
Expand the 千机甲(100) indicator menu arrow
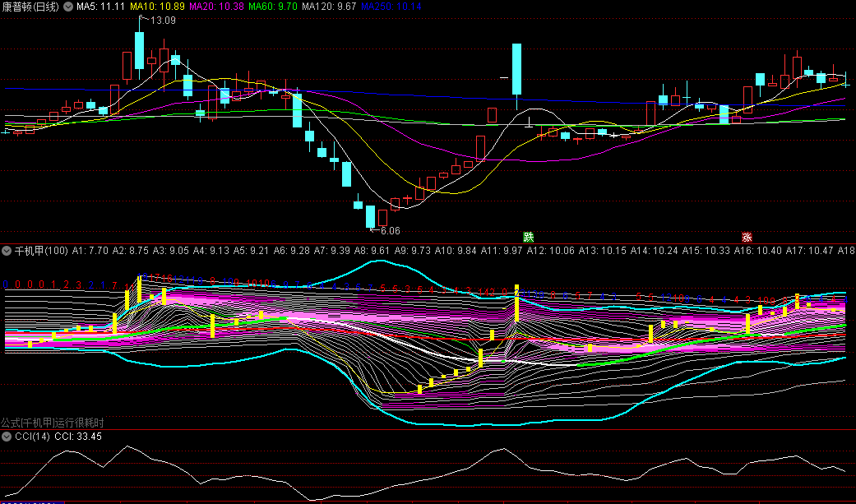click(x=7, y=249)
